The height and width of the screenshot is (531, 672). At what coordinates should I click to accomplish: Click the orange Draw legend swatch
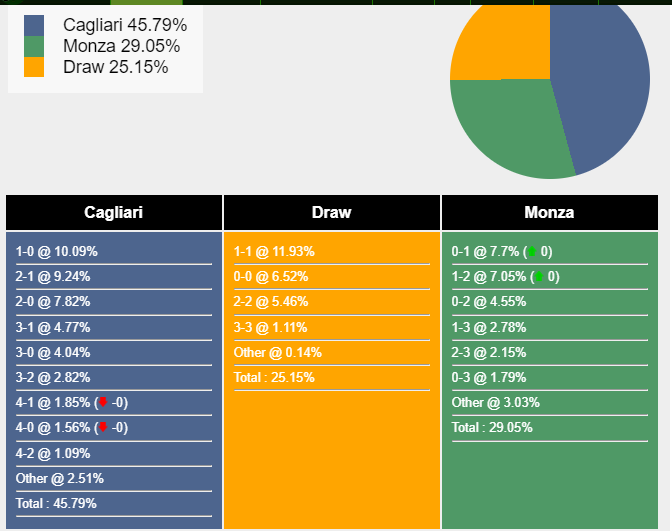pyautogui.click(x=34, y=67)
